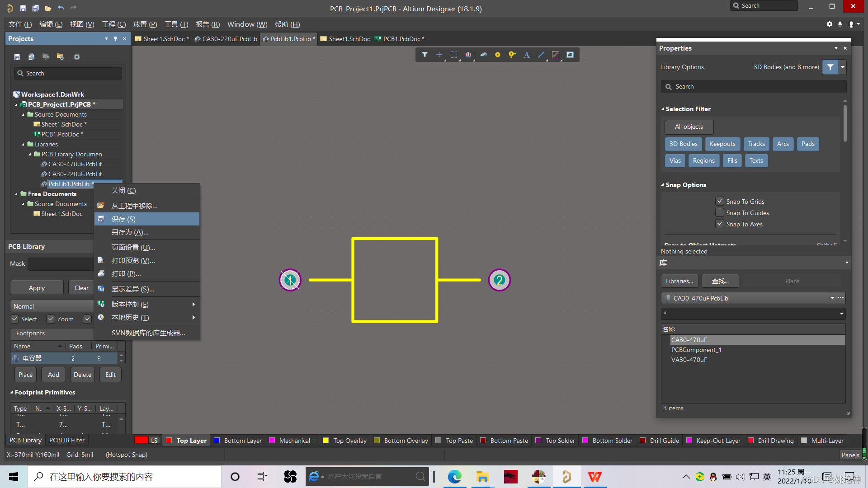The image size is (868, 488).
Task: Click the Place Pad tool icon
Action: [x=497, y=55]
